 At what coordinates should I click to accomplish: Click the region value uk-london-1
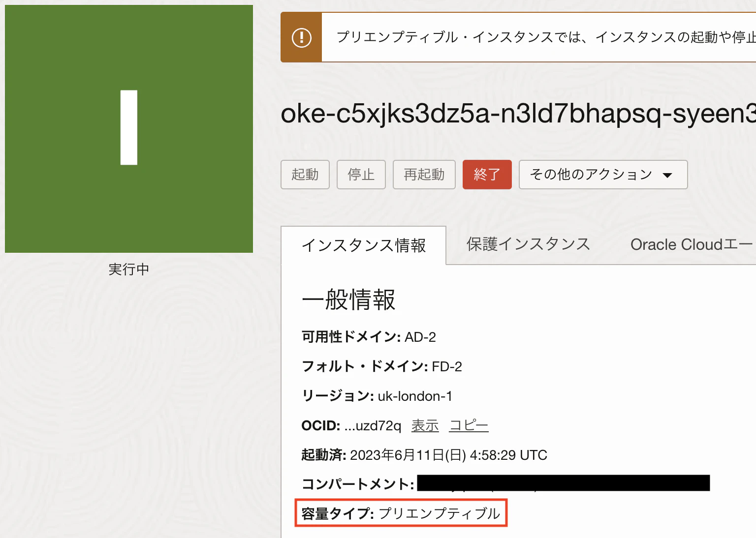click(x=415, y=396)
